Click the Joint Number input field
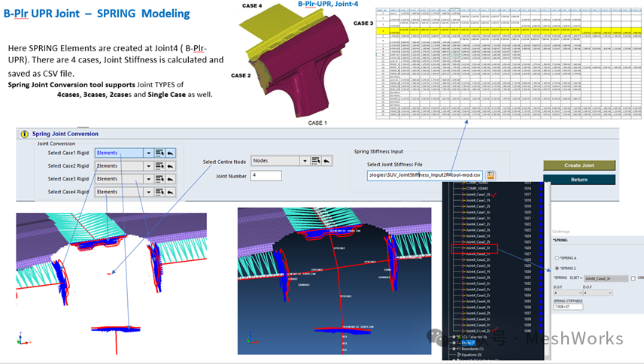 click(x=266, y=176)
